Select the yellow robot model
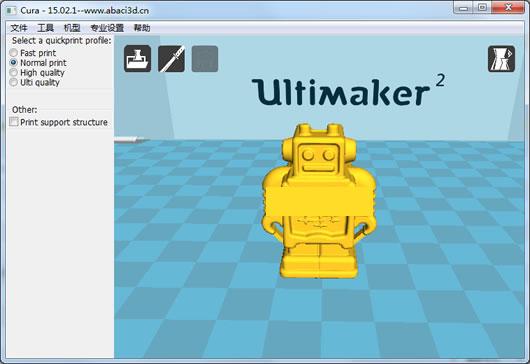This screenshot has height=364, width=530. pos(319,201)
